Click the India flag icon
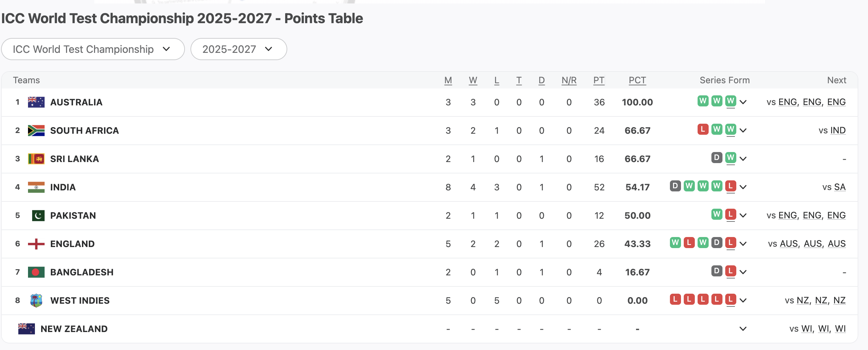This screenshot has height=350, width=868. 36,187
